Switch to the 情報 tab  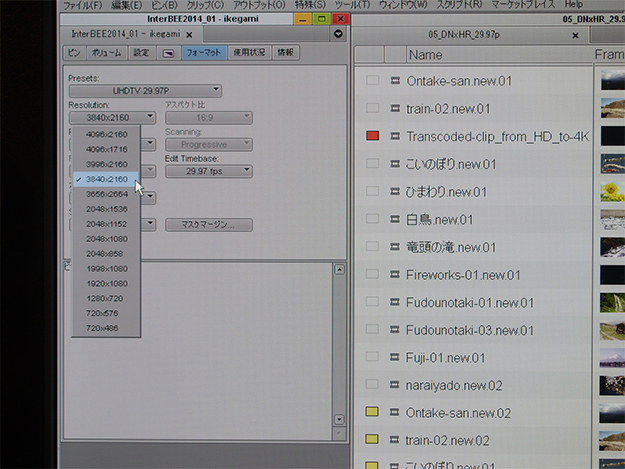(x=285, y=53)
